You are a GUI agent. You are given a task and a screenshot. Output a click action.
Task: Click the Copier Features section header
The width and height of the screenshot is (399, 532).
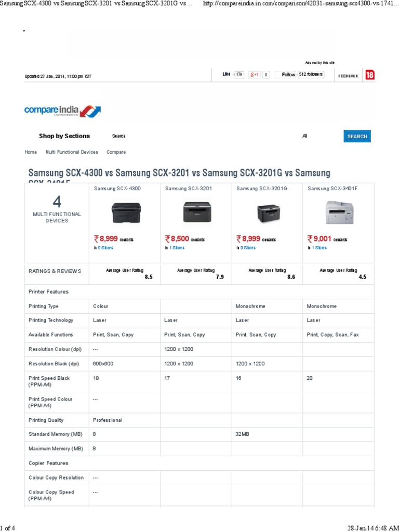[x=48, y=463]
